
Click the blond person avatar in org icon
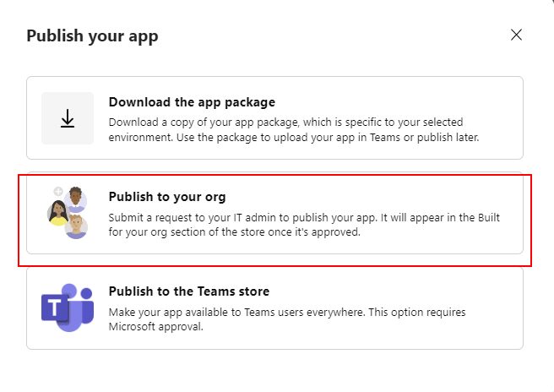click(x=77, y=226)
